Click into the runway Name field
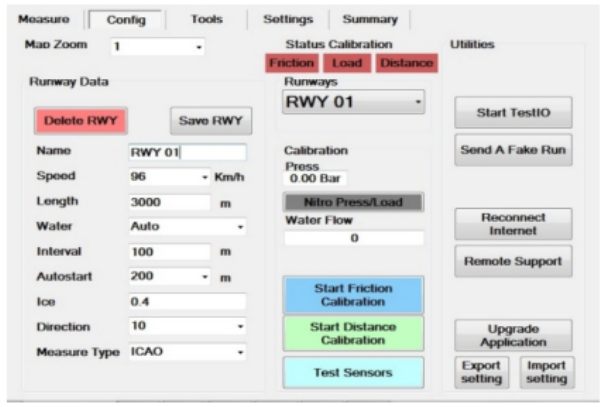This screenshot has width=605, height=407. pos(187,152)
